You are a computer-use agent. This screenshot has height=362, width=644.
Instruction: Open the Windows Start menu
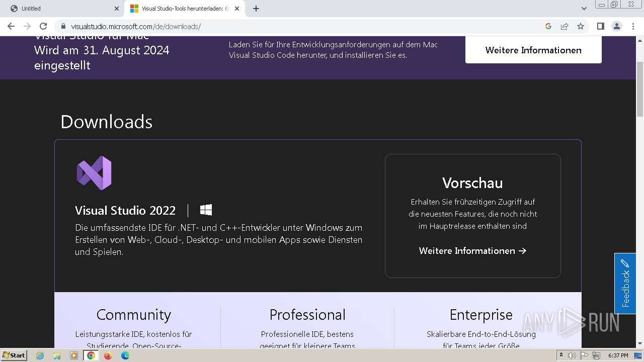coord(14,355)
